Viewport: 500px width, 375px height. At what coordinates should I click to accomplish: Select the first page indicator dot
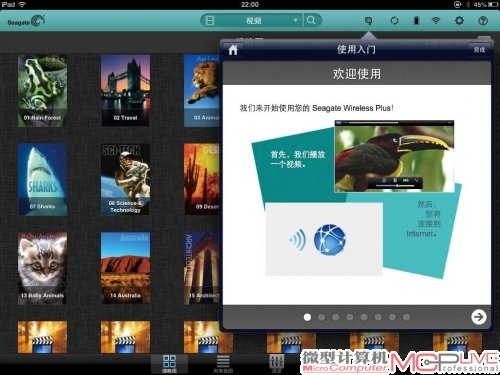coord(307,317)
